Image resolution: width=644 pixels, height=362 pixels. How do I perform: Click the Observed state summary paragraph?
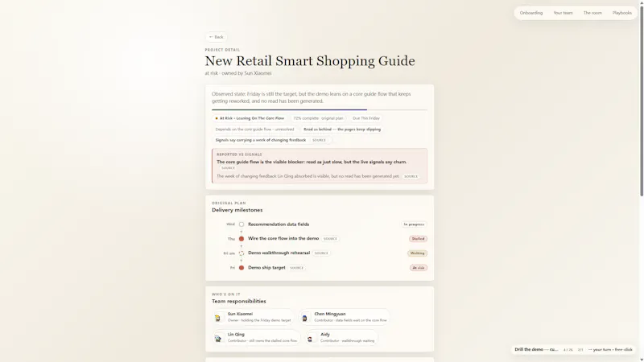point(312,97)
